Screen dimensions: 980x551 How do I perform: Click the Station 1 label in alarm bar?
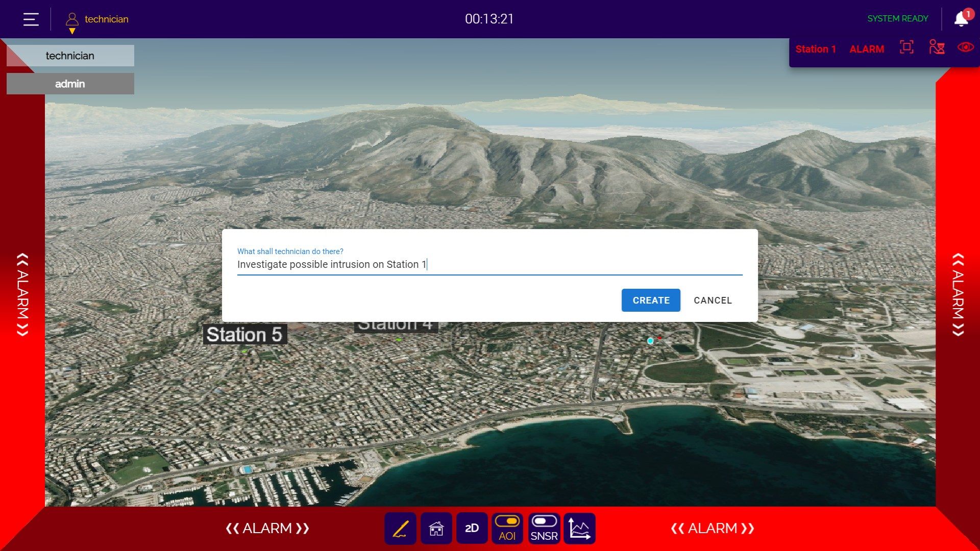(x=816, y=49)
